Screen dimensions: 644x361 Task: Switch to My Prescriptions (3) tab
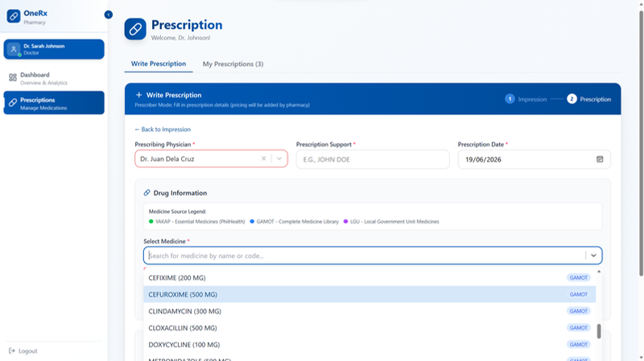tap(233, 64)
